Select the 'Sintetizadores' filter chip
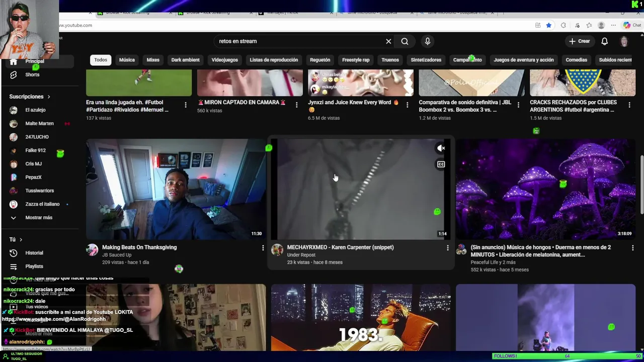This screenshot has height=362, width=644. 426,60
